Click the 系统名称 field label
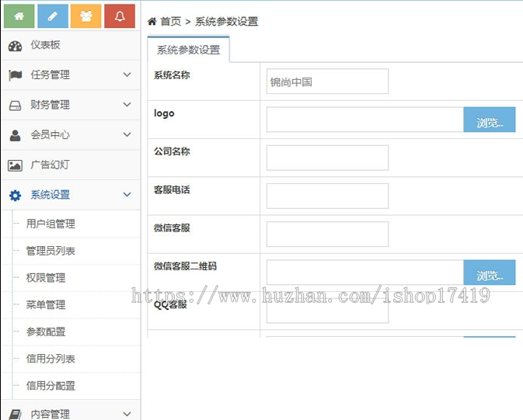This screenshot has height=420, width=523. pos(172,75)
